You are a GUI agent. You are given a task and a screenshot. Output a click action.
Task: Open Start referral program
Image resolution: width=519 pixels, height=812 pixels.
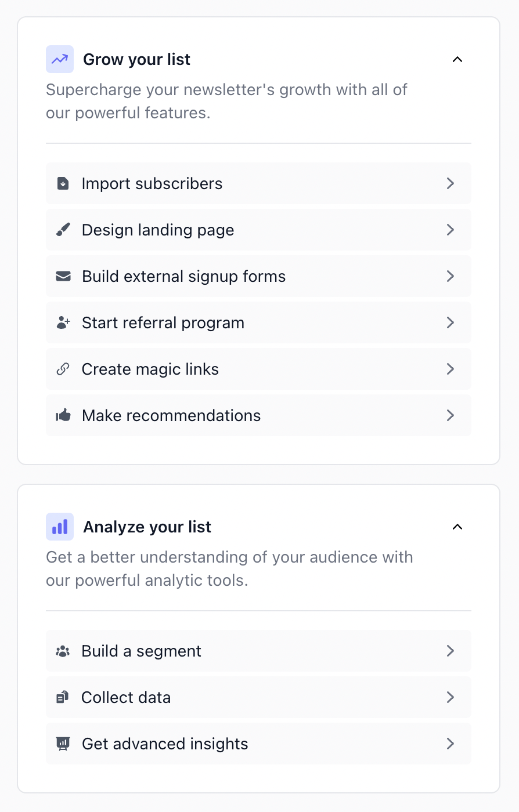coord(258,322)
